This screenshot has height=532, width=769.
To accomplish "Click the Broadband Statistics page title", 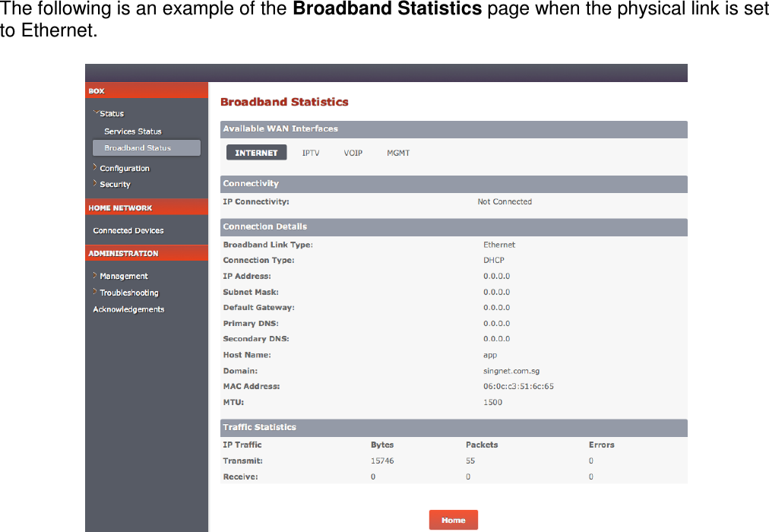I will pos(283,102).
